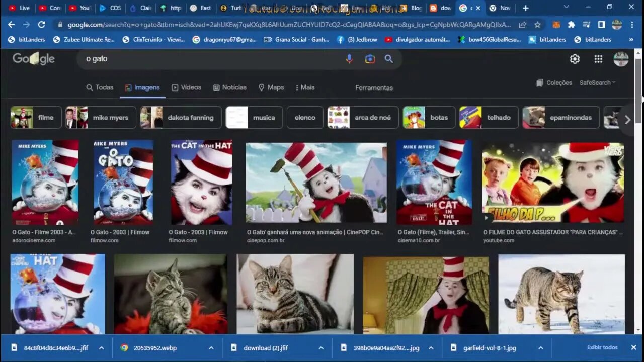The height and width of the screenshot is (362, 644).
Task: Open the Grana Social bookmark
Action: [x=297, y=39]
